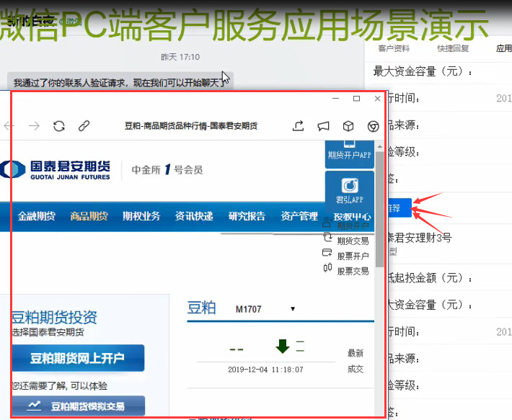Click the 中金所1号会员 text

click(x=167, y=169)
